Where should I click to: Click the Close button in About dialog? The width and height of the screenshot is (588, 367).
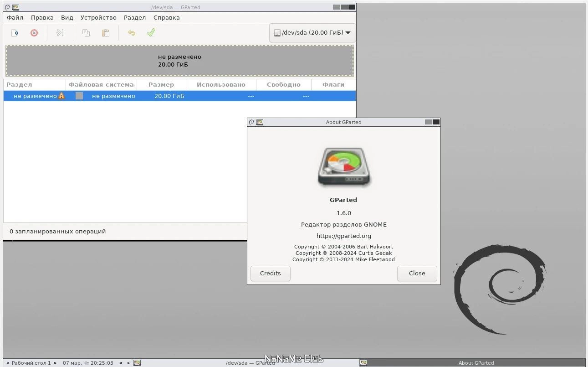click(417, 274)
